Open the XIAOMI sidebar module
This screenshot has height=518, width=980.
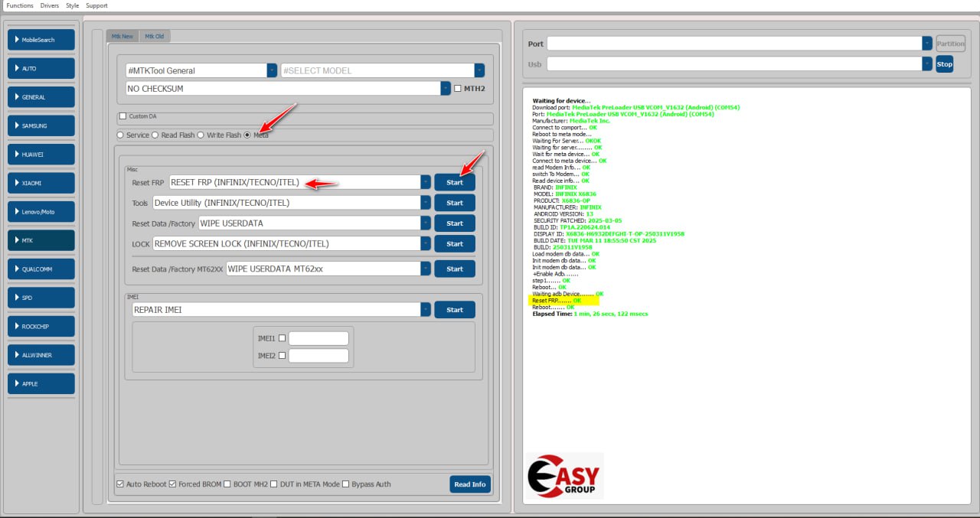(41, 184)
